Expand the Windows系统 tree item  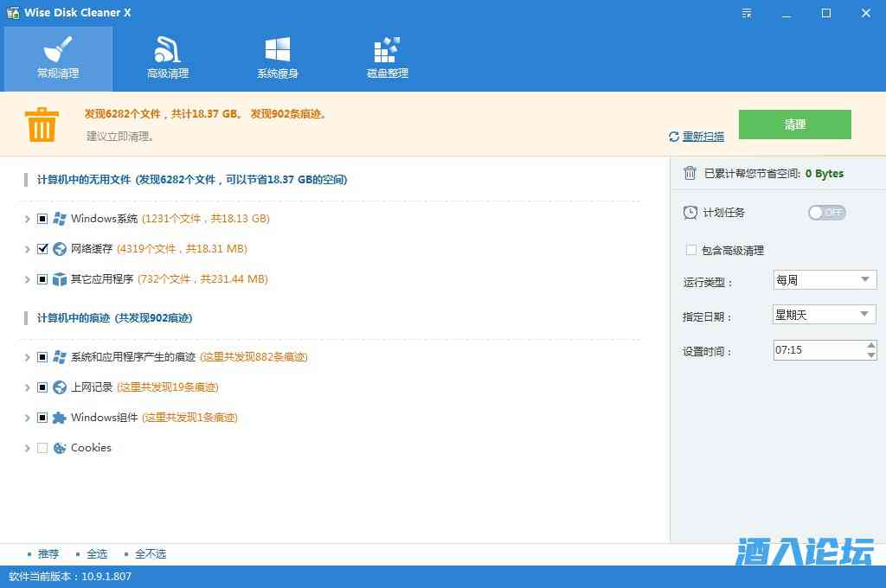pyautogui.click(x=28, y=219)
